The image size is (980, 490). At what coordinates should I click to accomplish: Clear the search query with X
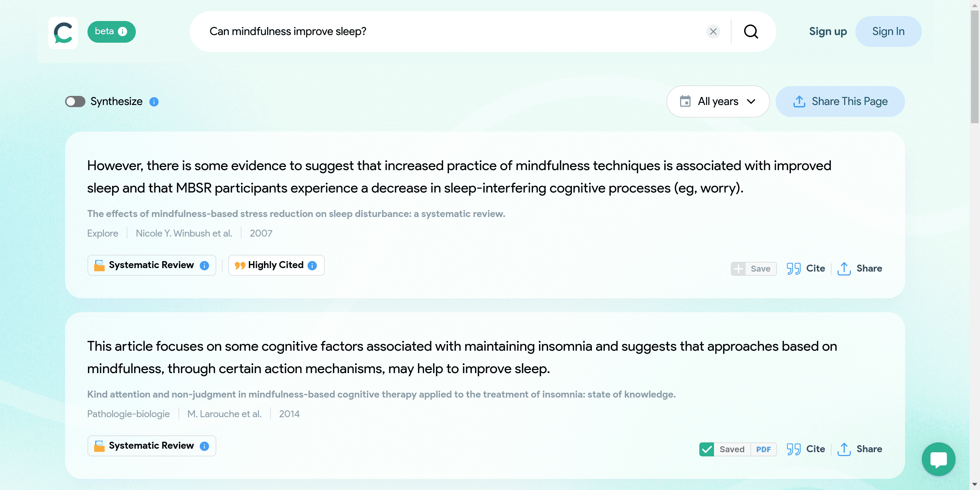pos(713,31)
